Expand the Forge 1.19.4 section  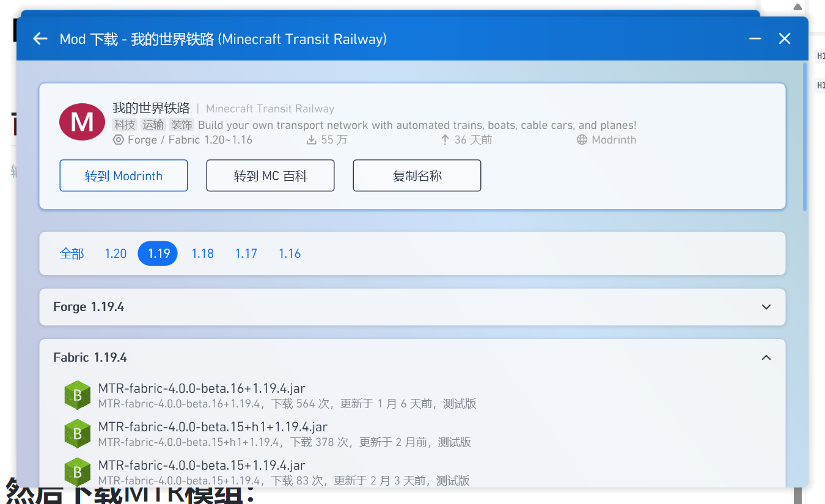413,307
